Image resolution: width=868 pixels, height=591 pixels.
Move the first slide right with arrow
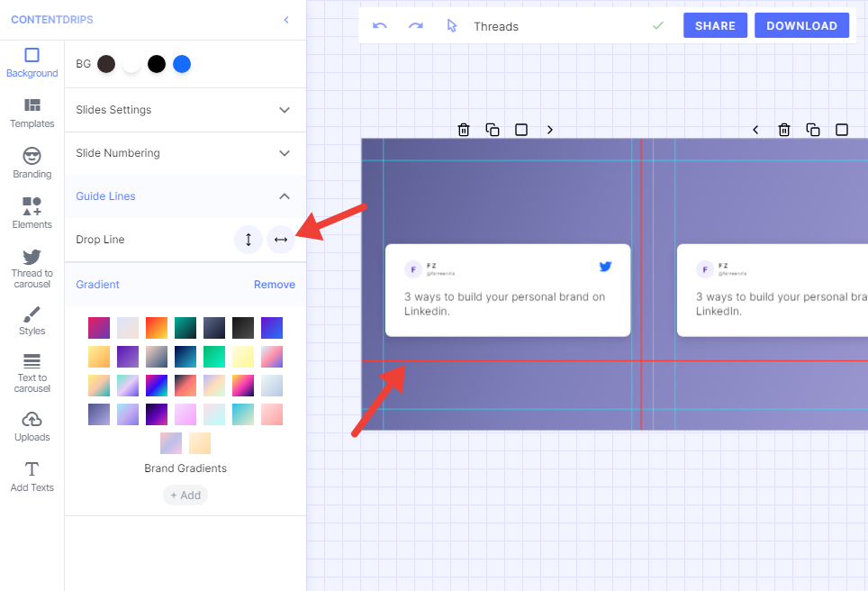(550, 130)
